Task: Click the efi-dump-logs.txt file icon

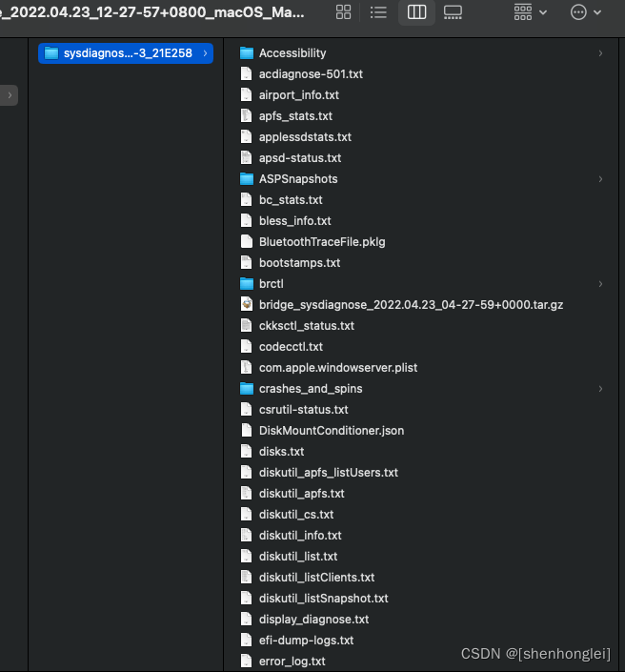Action: pos(247,641)
